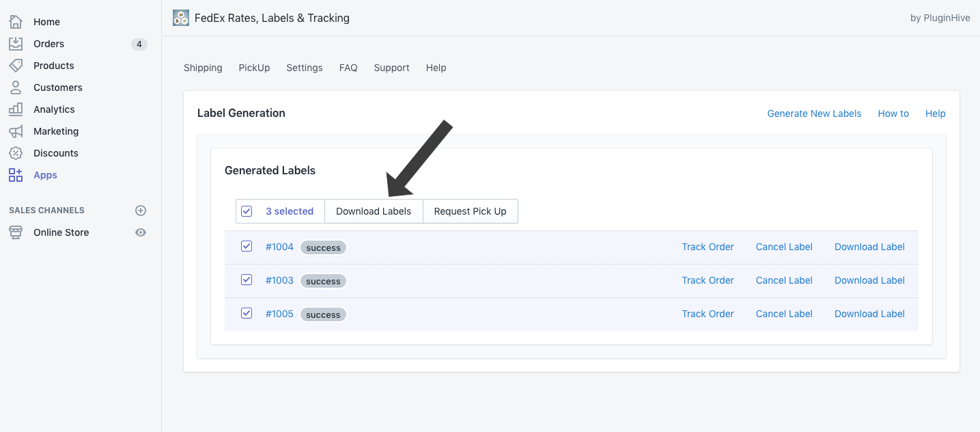Screen dimensions: 980x432
Task: Click the Orders count badge 4
Action: tap(139, 44)
